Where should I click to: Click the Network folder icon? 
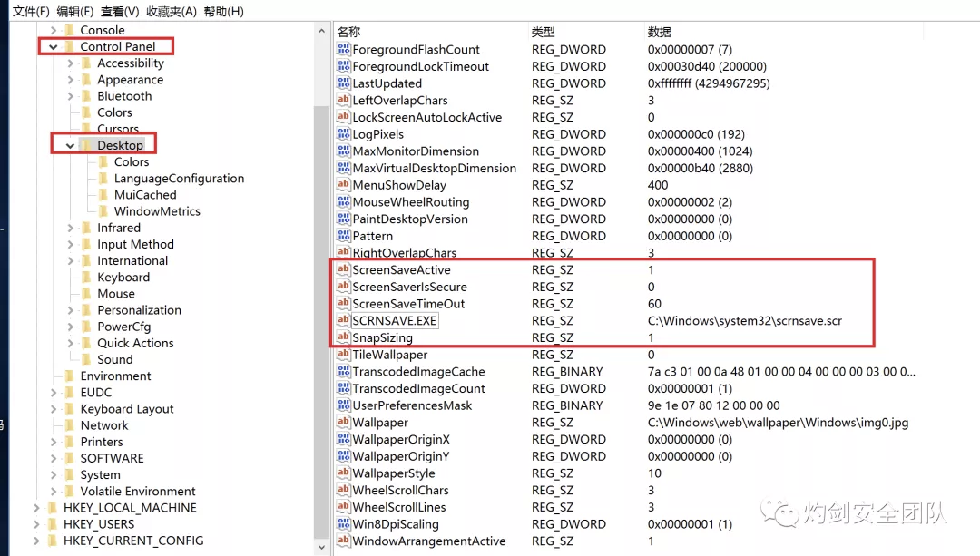69,425
